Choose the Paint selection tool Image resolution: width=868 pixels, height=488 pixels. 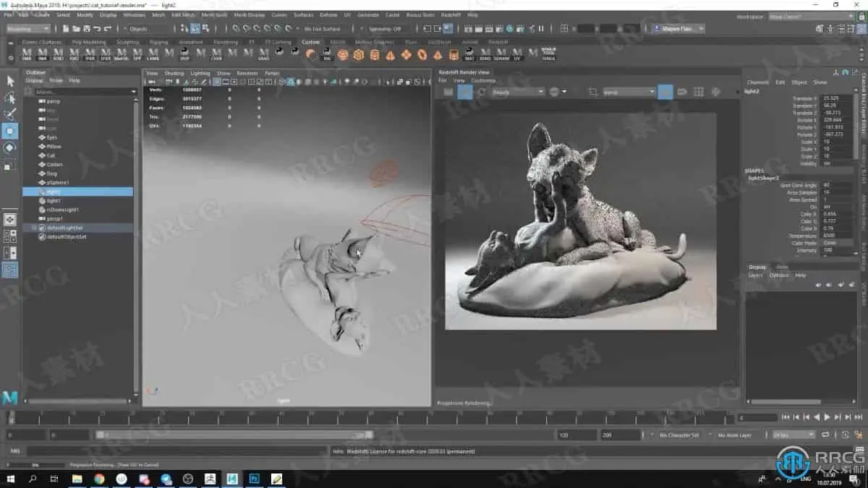(10, 114)
